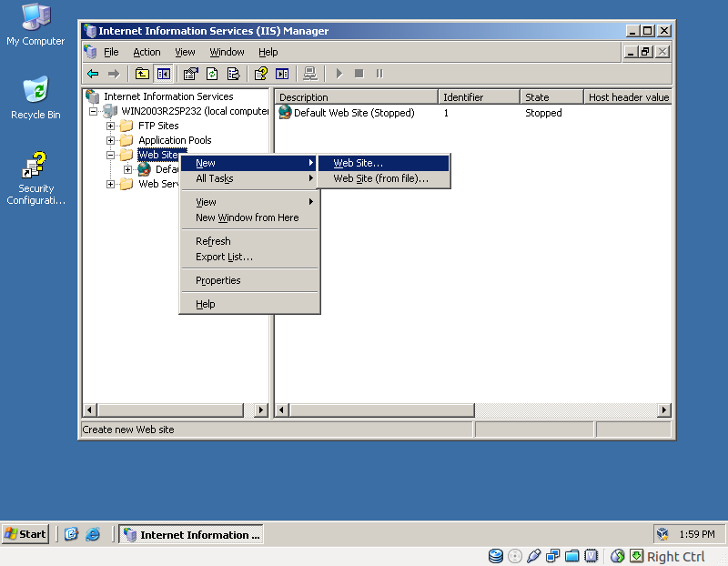Go back using the Back arrow
Viewport: 728px width, 566px height.
pyautogui.click(x=93, y=74)
